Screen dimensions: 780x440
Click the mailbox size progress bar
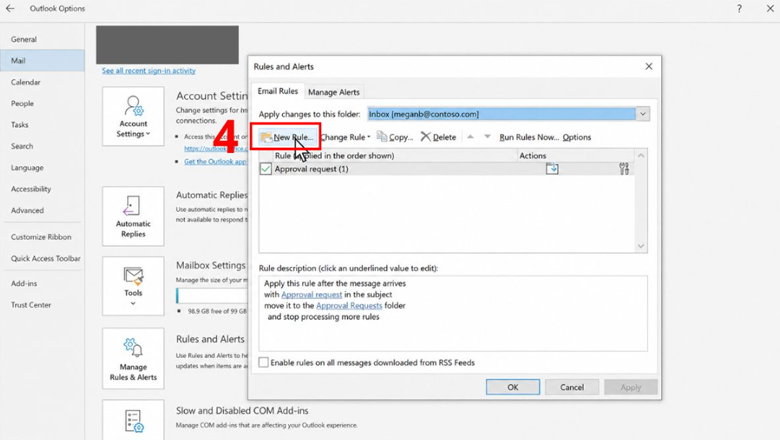(212, 295)
